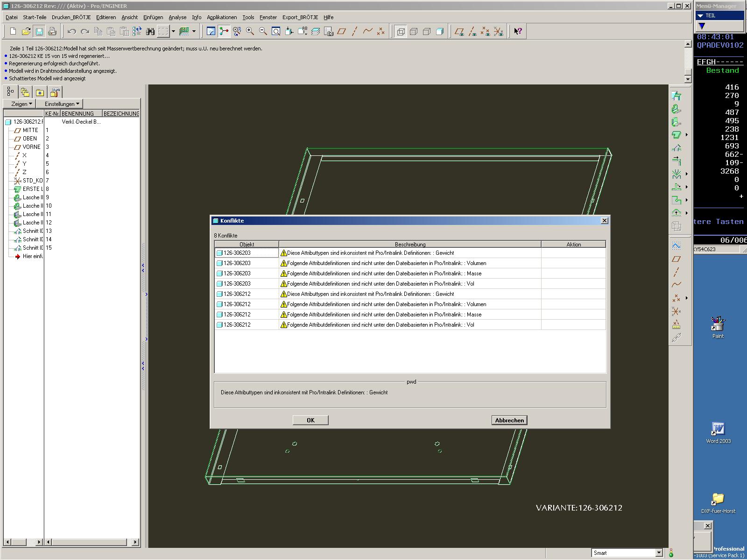Switch to shaded model display

(x=439, y=31)
